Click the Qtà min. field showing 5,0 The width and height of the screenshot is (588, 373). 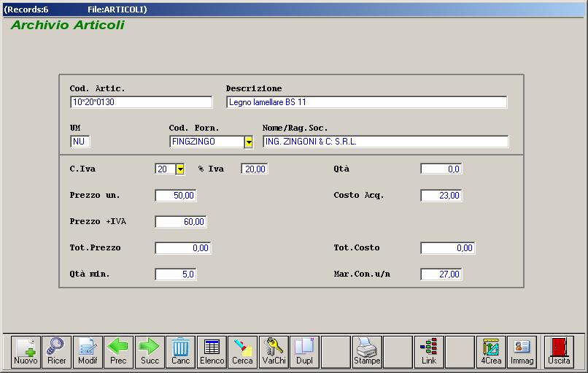coord(176,274)
